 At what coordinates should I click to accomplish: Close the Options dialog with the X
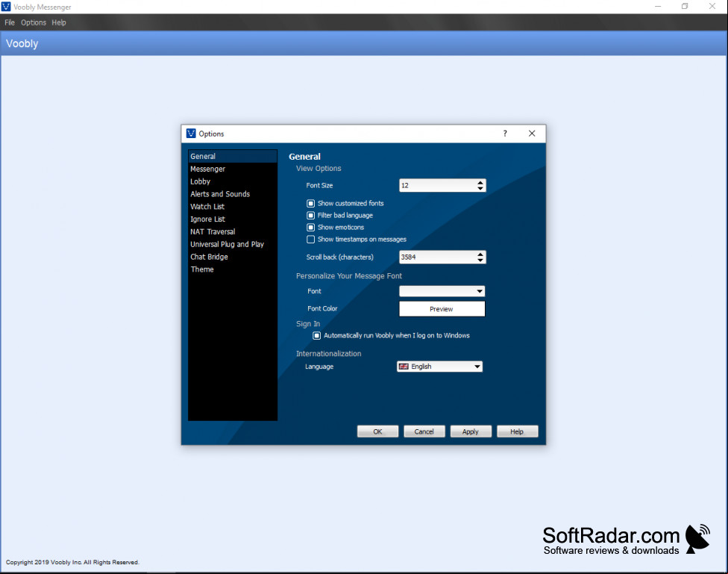tap(532, 134)
